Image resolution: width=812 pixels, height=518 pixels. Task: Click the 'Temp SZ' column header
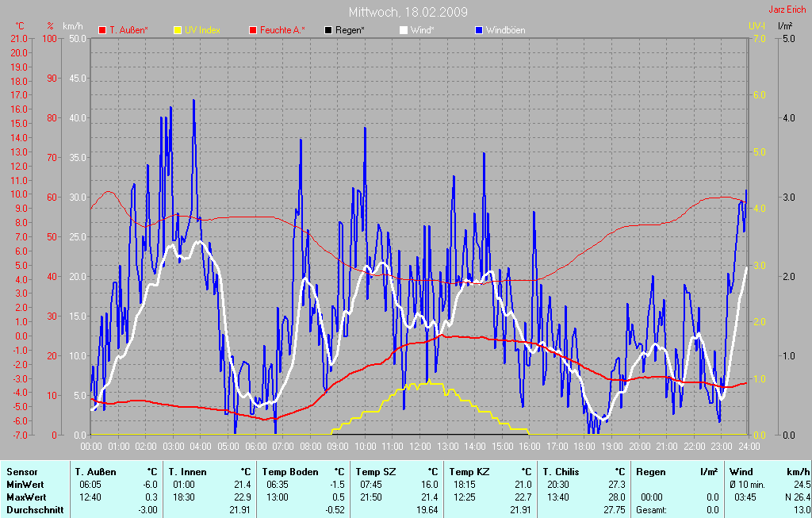(376, 473)
